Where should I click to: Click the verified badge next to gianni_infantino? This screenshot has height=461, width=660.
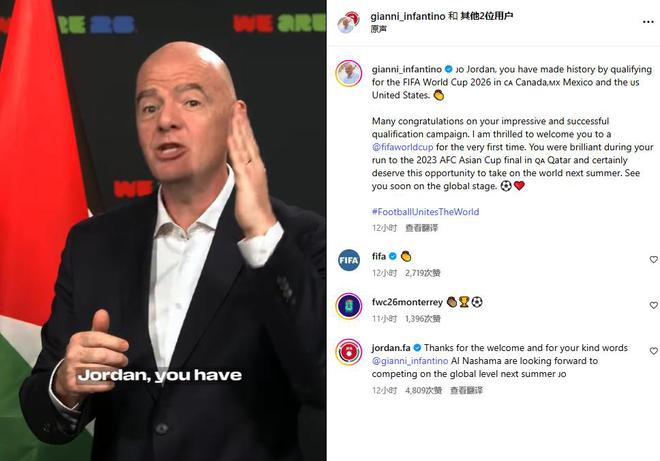[449, 69]
